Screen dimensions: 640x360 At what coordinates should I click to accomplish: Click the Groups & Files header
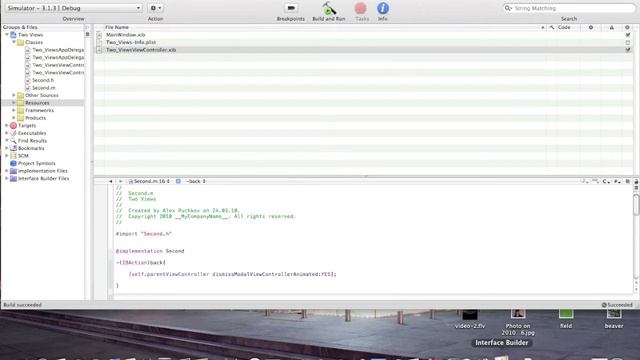[x=20, y=27]
